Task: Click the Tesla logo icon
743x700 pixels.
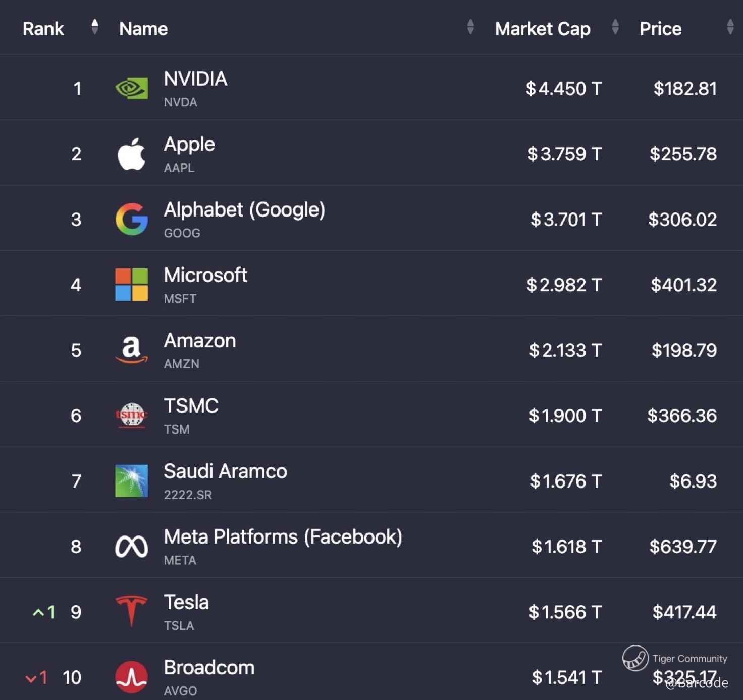Action: [x=131, y=611]
